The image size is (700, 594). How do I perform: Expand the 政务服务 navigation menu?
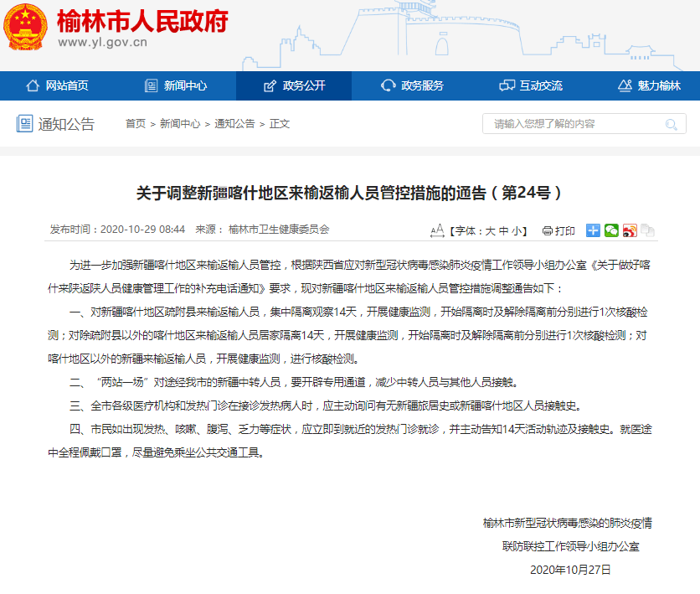(412, 85)
